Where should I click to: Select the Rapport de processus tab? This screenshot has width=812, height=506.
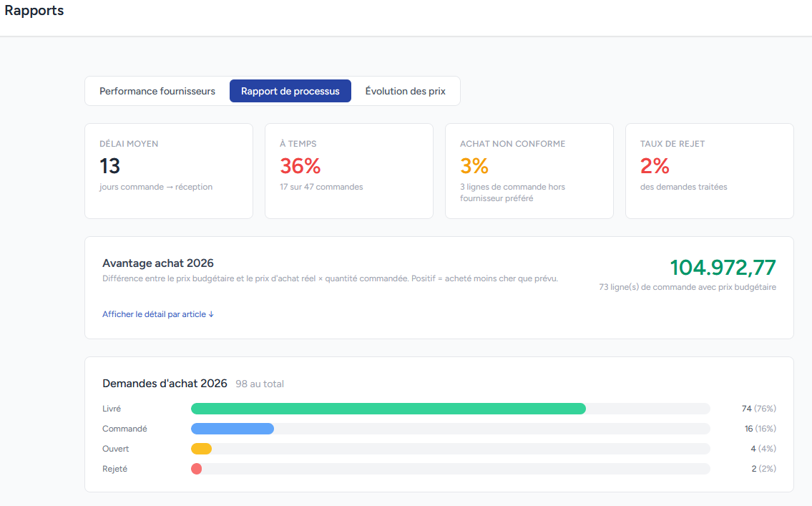pyautogui.click(x=290, y=91)
